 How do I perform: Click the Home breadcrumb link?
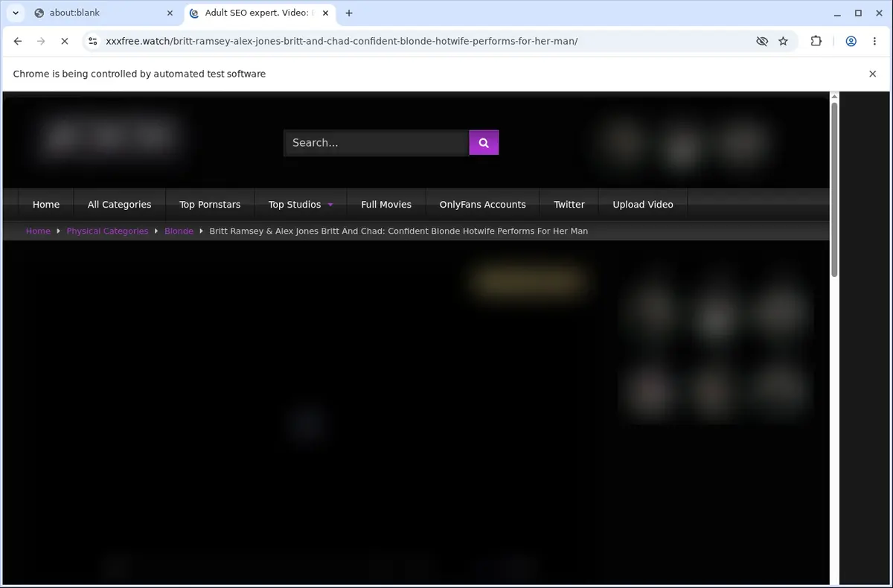(38, 231)
